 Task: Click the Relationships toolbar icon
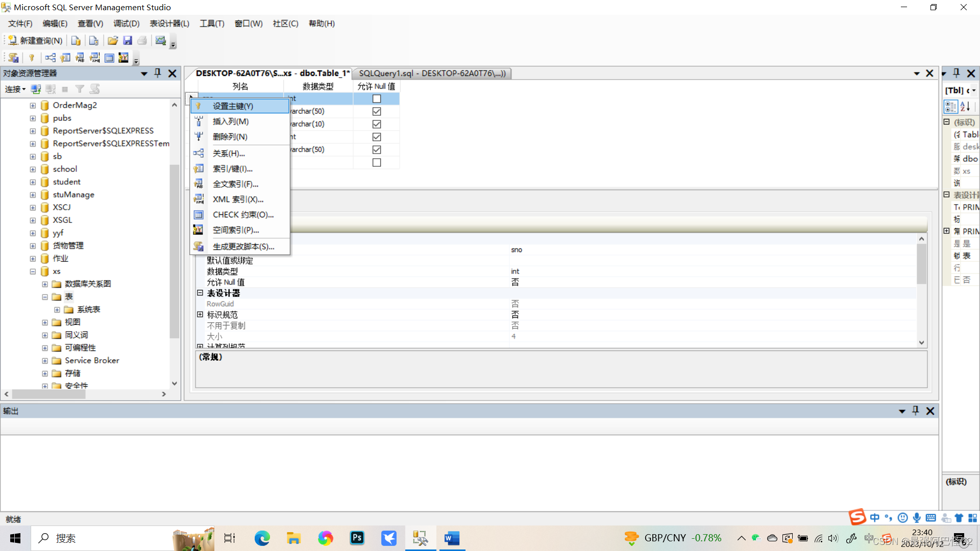point(51,58)
